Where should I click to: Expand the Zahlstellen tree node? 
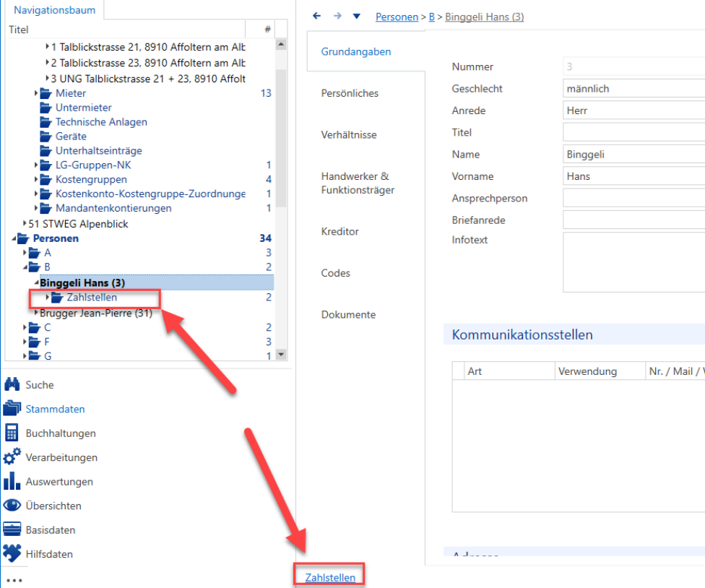pyautogui.click(x=47, y=297)
